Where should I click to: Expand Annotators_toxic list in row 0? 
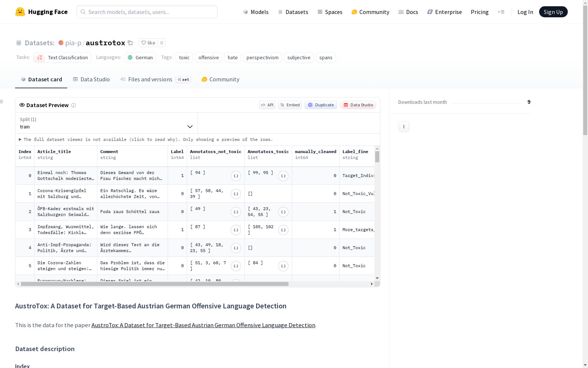tap(283, 176)
